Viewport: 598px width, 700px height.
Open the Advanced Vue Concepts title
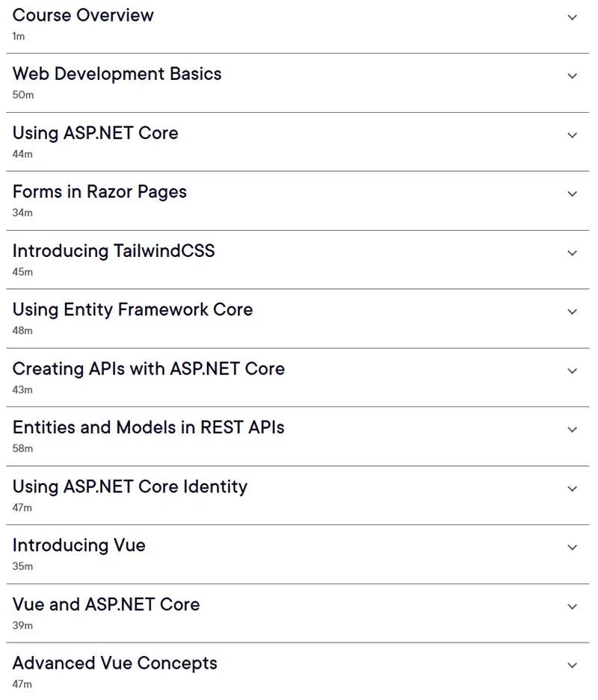click(x=115, y=663)
